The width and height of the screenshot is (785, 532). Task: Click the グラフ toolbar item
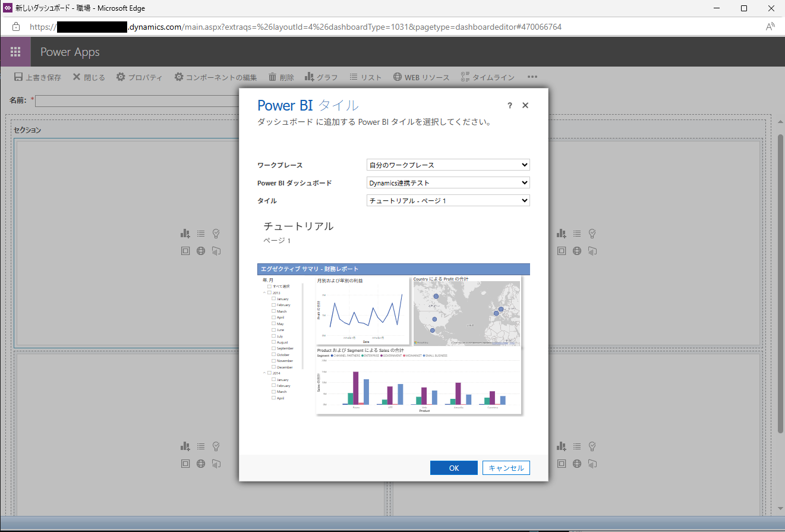[x=321, y=77]
